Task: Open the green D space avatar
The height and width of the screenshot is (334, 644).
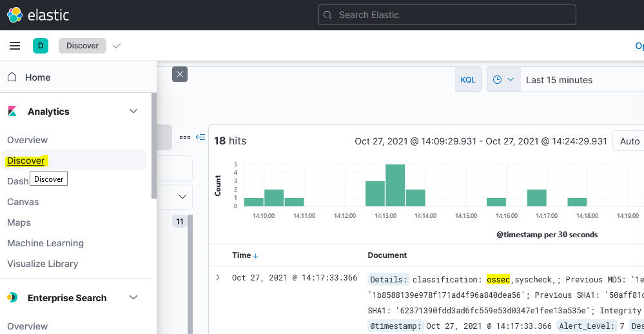Action: pos(41,46)
